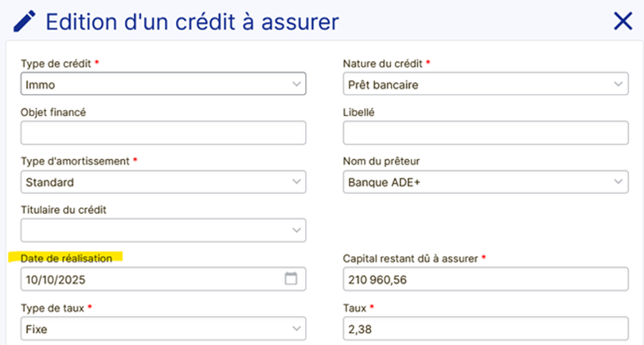Expand the Type de crédit dropdown showing Immo
644x345 pixels.
[162, 83]
